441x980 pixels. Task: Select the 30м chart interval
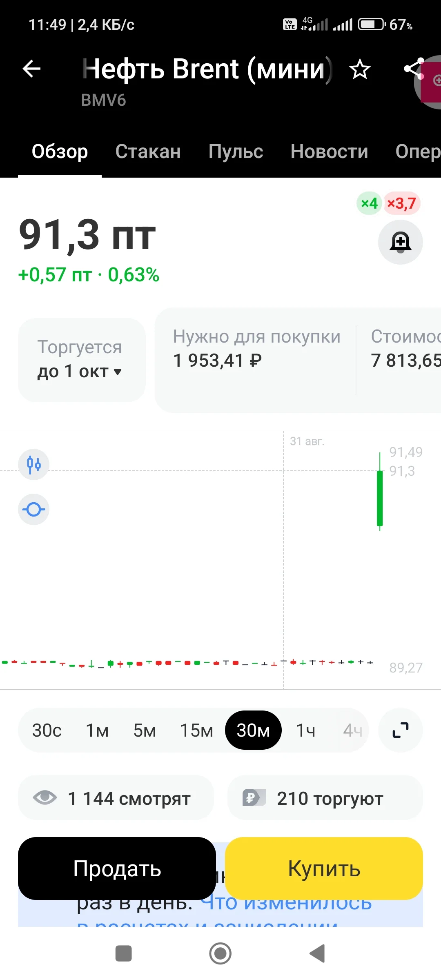pyautogui.click(x=253, y=730)
